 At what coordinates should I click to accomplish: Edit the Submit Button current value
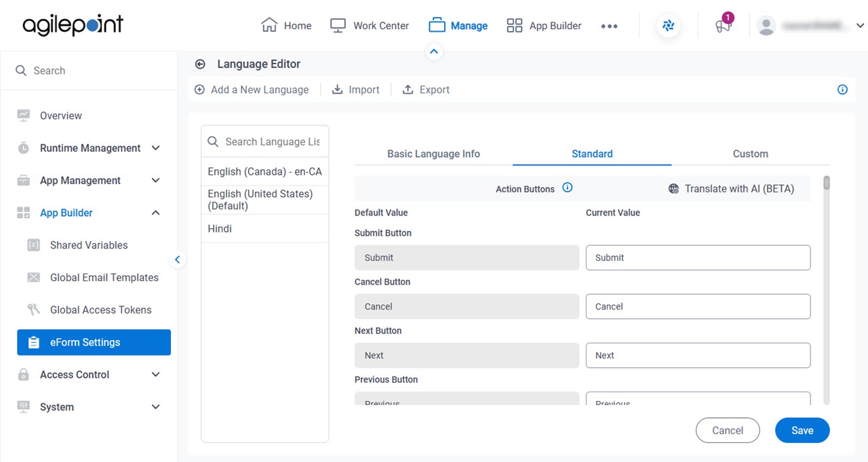pyautogui.click(x=698, y=257)
